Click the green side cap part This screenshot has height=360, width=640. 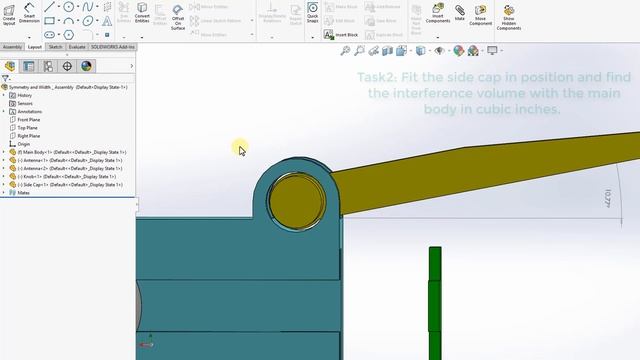pos(435,303)
